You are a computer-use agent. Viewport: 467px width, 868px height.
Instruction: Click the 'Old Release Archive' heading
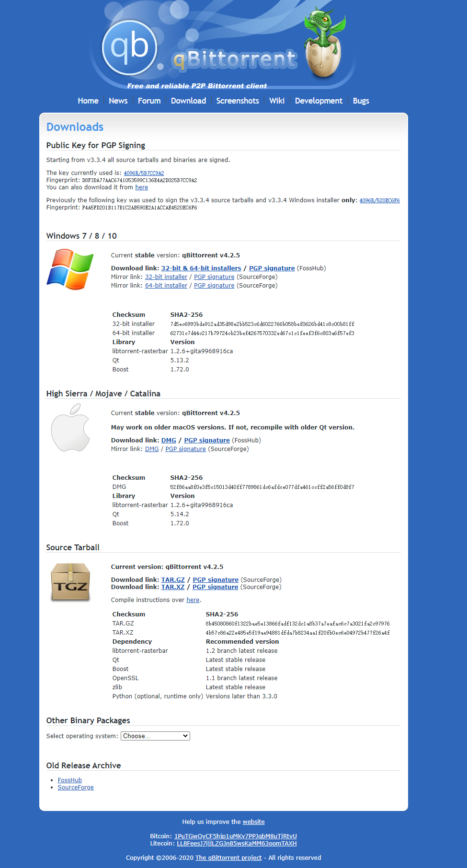(84, 765)
